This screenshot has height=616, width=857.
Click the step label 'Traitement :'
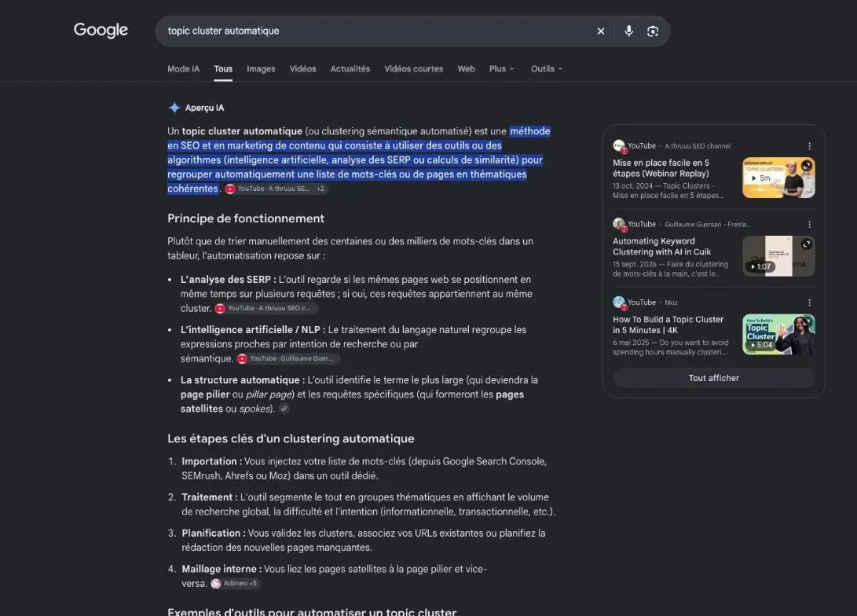(x=210, y=497)
